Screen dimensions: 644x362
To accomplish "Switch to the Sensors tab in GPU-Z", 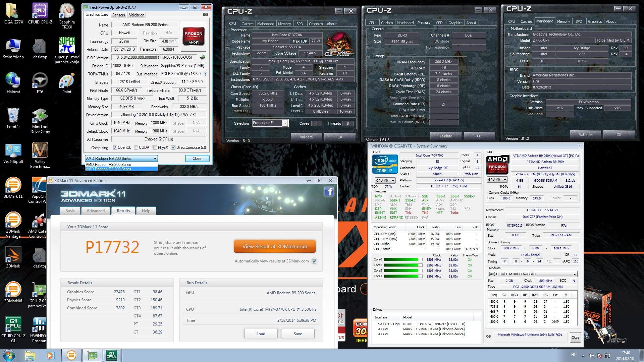I will [x=118, y=15].
